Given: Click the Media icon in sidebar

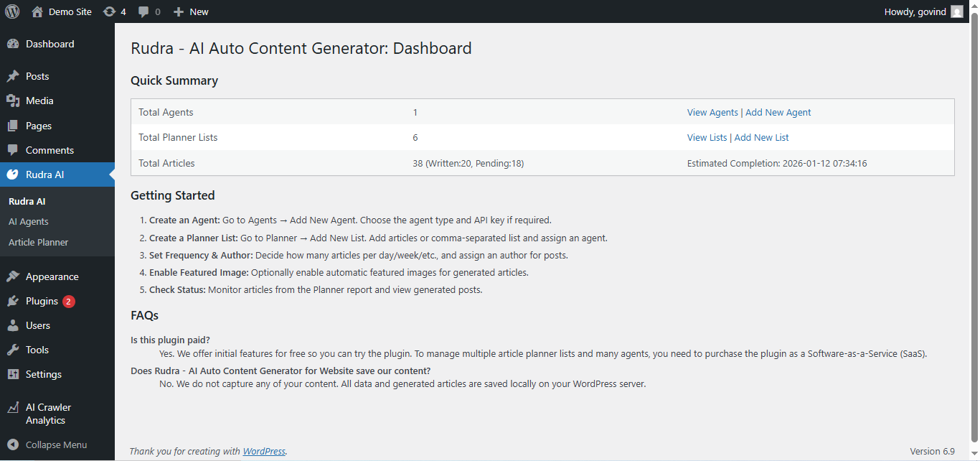Looking at the screenshot, I should (x=13, y=101).
